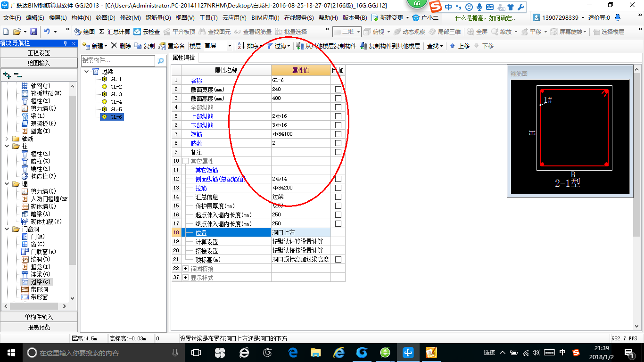This screenshot has height=362, width=644.
Task: Tick 附加 checkbox for 上部纵筋 row
Action: (338, 116)
